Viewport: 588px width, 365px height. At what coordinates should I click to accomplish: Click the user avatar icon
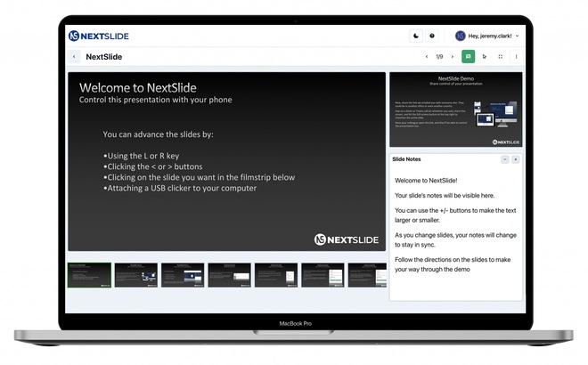click(x=460, y=36)
